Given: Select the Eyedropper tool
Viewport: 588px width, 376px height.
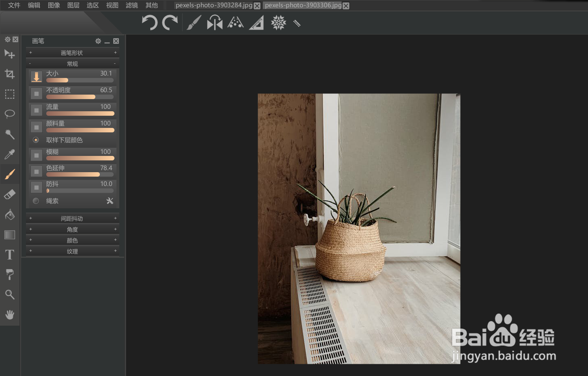Looking at the screenshot, I should pos(9,154).
